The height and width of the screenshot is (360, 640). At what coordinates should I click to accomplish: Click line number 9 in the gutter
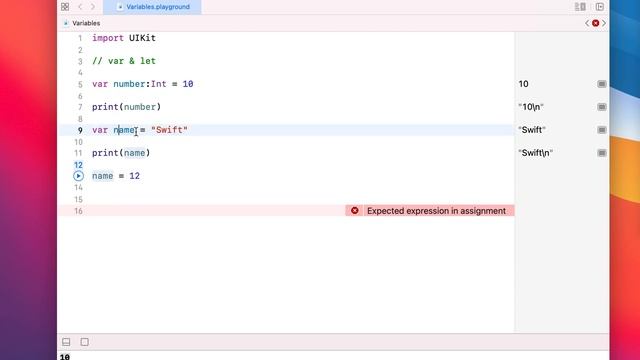tap(80, 130)
